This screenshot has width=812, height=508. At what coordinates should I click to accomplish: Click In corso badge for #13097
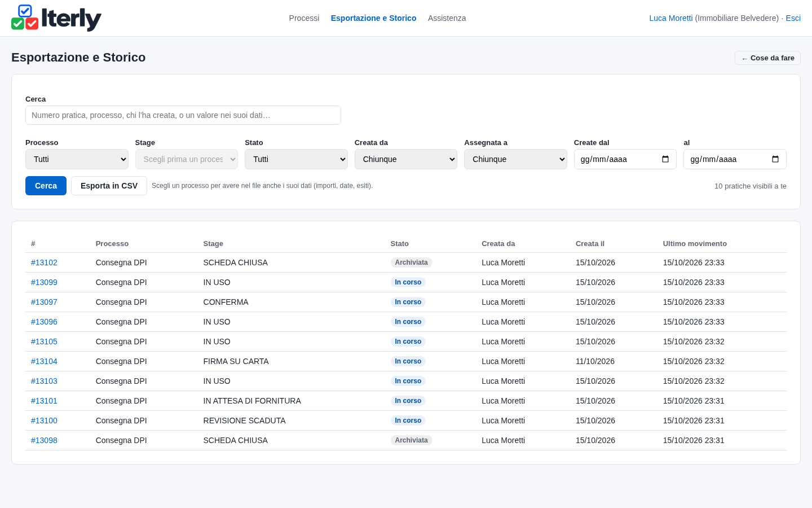(x=408, y=302)
